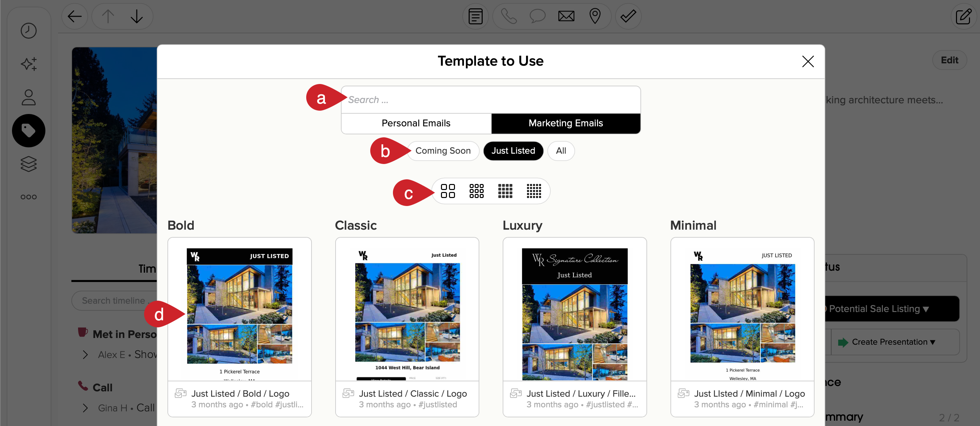Screen dimensions: 980x426
Task: Open the chat bubble message icon
Action: click(x=537, y=16)
